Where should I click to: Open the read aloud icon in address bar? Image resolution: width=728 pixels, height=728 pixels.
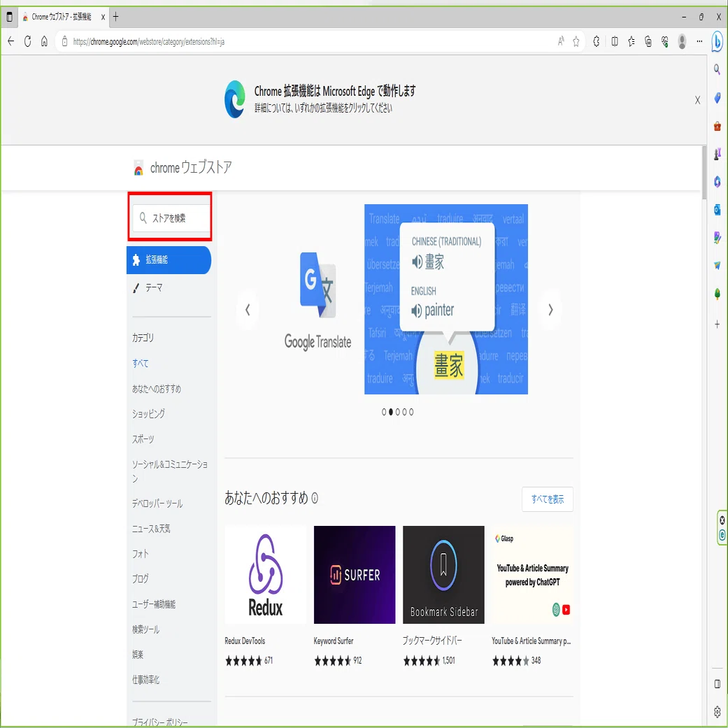tap(561, 42)
